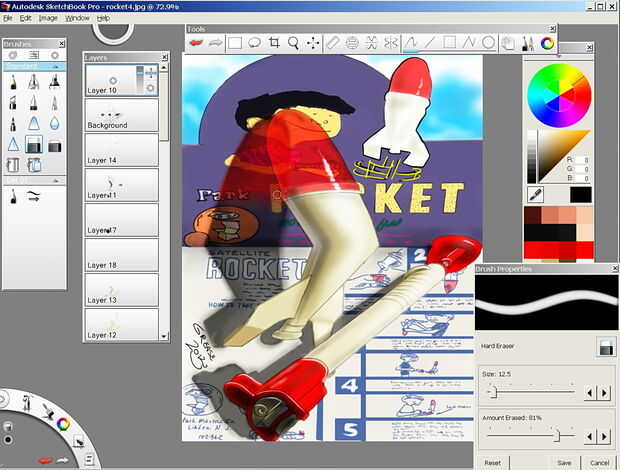Select Layer 14 in Layers panel

122,150
